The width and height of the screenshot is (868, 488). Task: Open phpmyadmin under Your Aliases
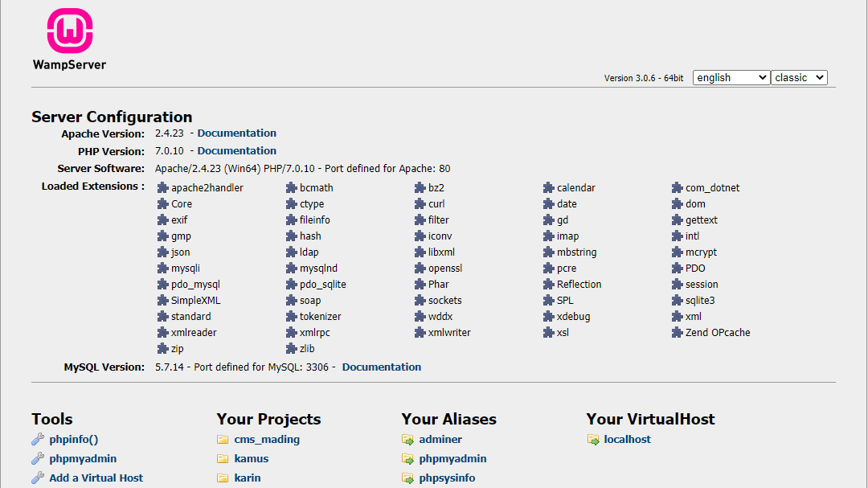pyautogui.click(x=452, y=458)
